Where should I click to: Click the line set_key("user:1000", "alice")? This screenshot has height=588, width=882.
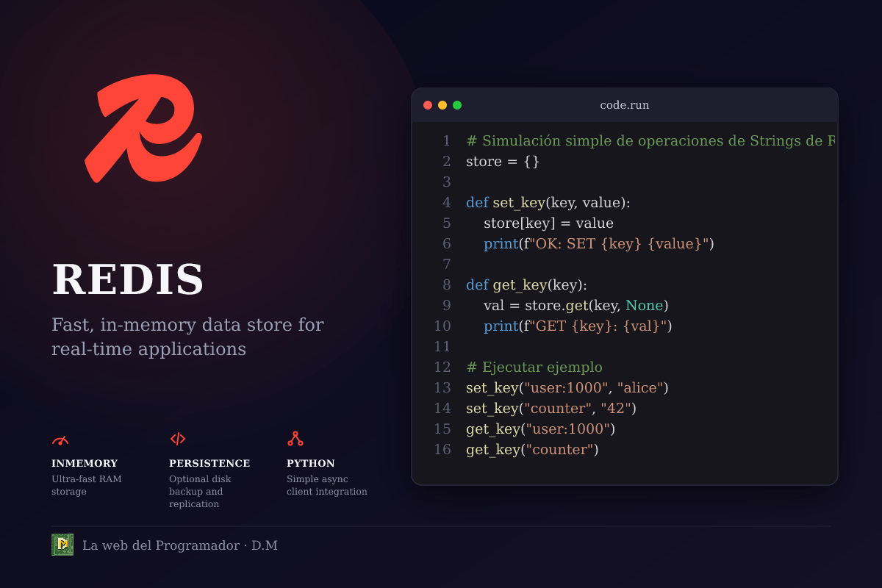pyautogui.click(x=567, y=387)
